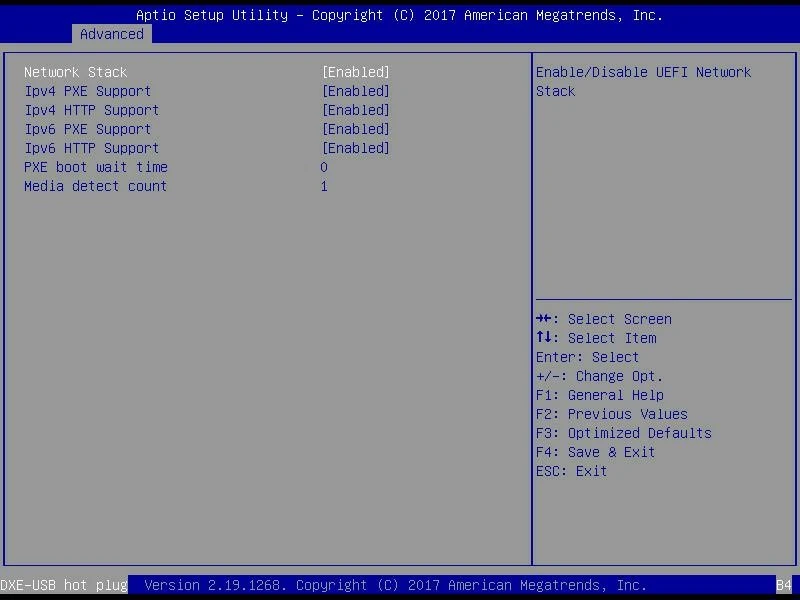Image resolution: width=800 pixels, height=600 pixels.
Task: Select the Ipv6 HTTP Support label
Action: pyautogui.click(x=92, y=148)
